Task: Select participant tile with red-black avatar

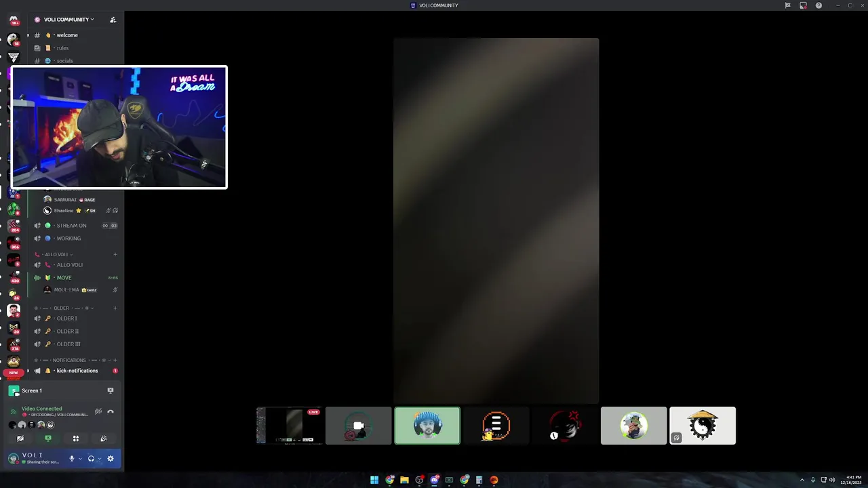Action: point(565,426)
